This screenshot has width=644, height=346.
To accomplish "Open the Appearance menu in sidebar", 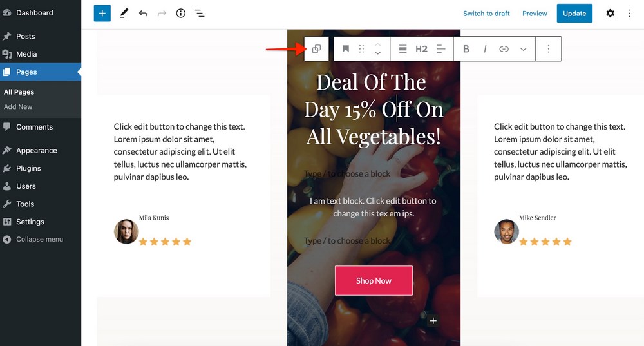I will [37, 150].
